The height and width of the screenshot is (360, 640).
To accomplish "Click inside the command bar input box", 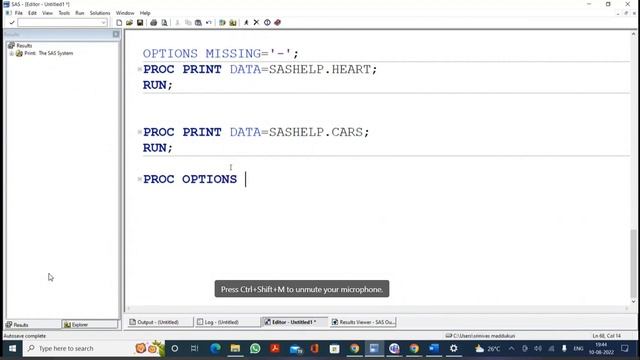I will [x=59, y=22].
